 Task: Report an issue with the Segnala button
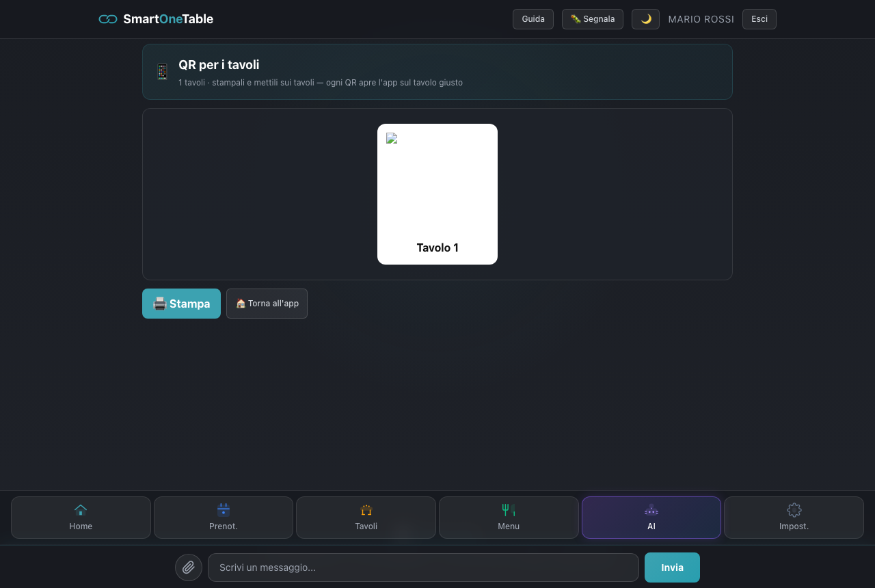coord(593,19)
